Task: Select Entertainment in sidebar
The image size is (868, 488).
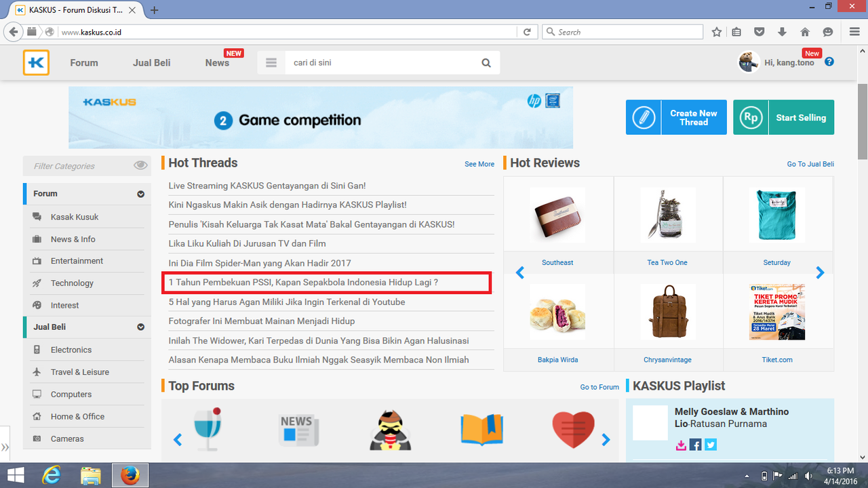Action: (x=77, y=261)
